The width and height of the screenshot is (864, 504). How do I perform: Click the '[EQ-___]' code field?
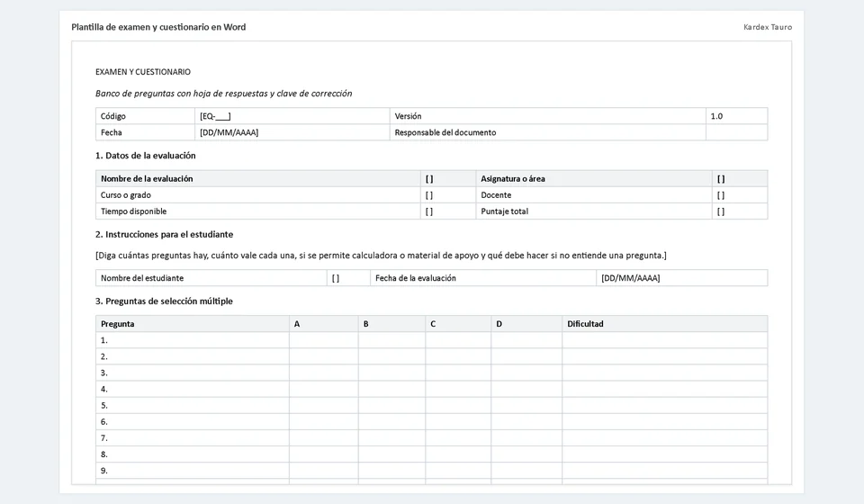[292, 116]
